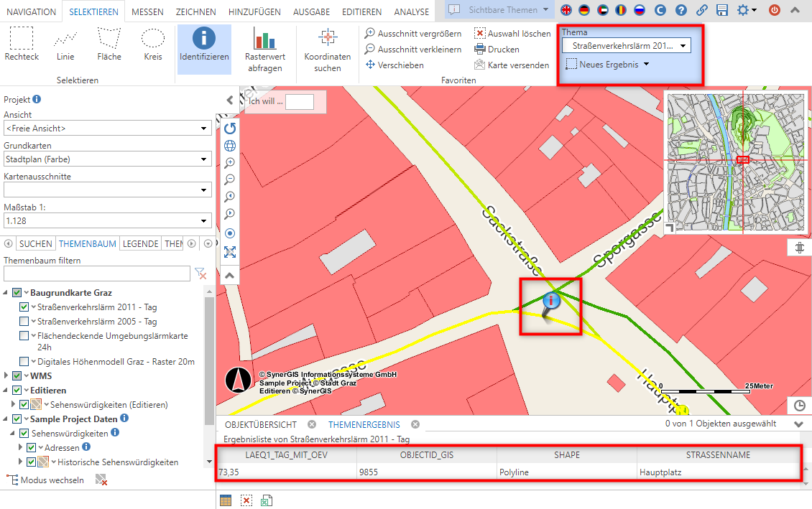Activate the Identifizieren tool

[204, 45]
